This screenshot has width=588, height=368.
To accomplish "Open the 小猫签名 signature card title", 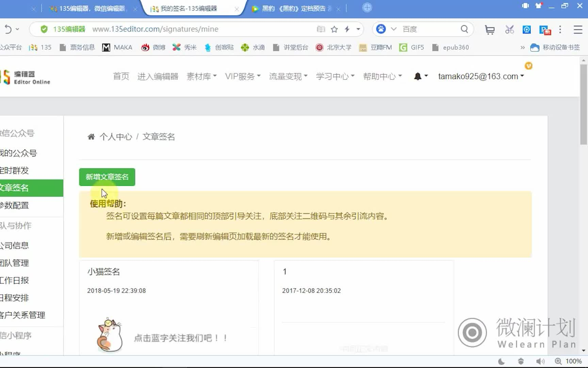I will (x=103, y=272).
